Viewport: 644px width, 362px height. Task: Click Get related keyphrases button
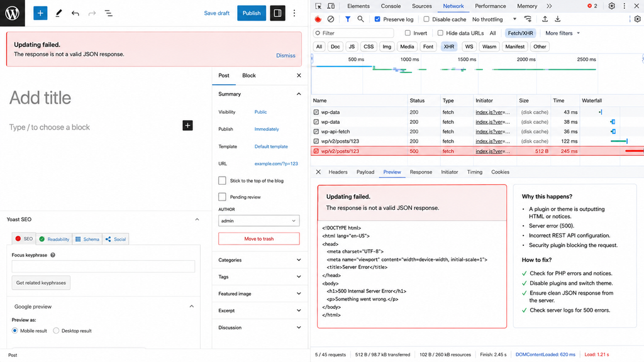pos(41,283)
